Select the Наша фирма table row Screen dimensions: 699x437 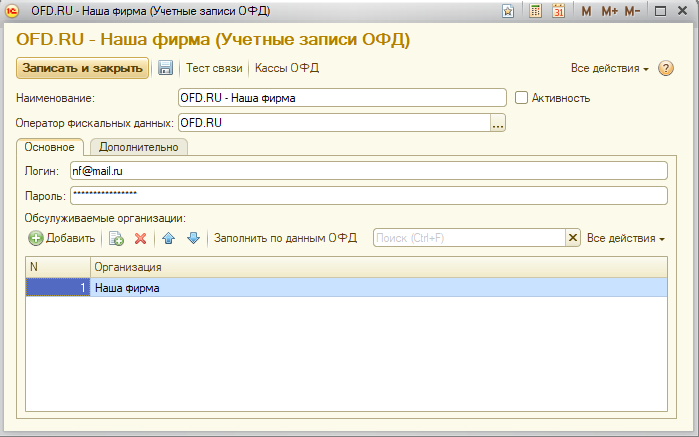346,288
